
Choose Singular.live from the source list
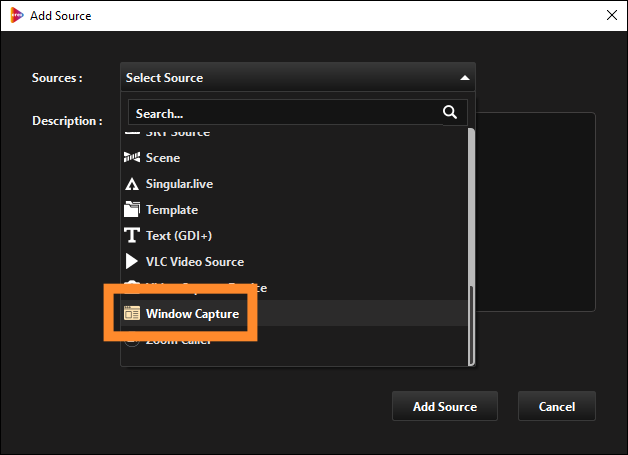[x=294, y=184]
